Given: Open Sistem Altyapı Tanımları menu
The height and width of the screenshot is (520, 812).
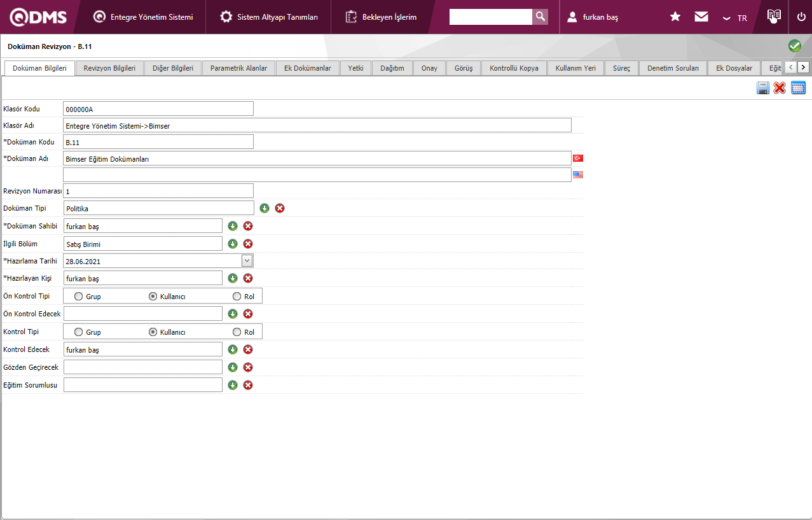Looking at the screenshot, I should [x=269, y=17].
